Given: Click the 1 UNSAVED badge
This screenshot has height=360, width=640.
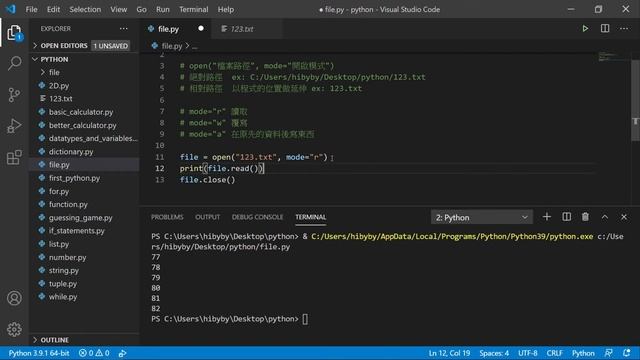Looking at the screenshot, I should tap(111, 46).
